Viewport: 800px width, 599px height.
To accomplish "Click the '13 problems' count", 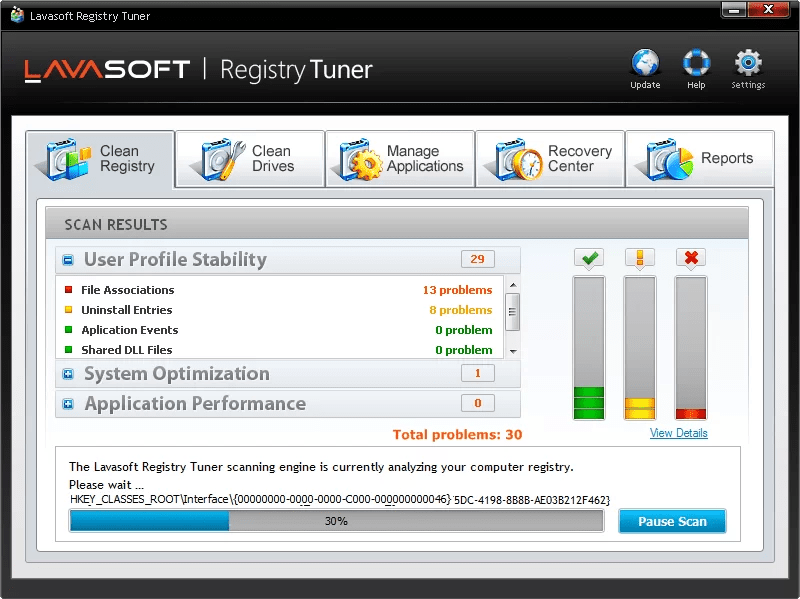I will click(x=457, y=290).
